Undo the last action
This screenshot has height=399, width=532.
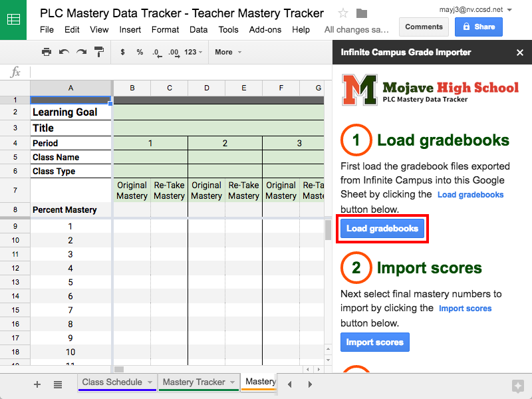pyautogui.click(x=64, y=52)
